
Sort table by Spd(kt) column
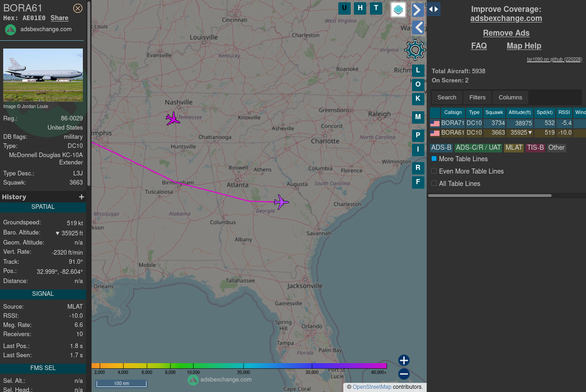click(545, 113)
